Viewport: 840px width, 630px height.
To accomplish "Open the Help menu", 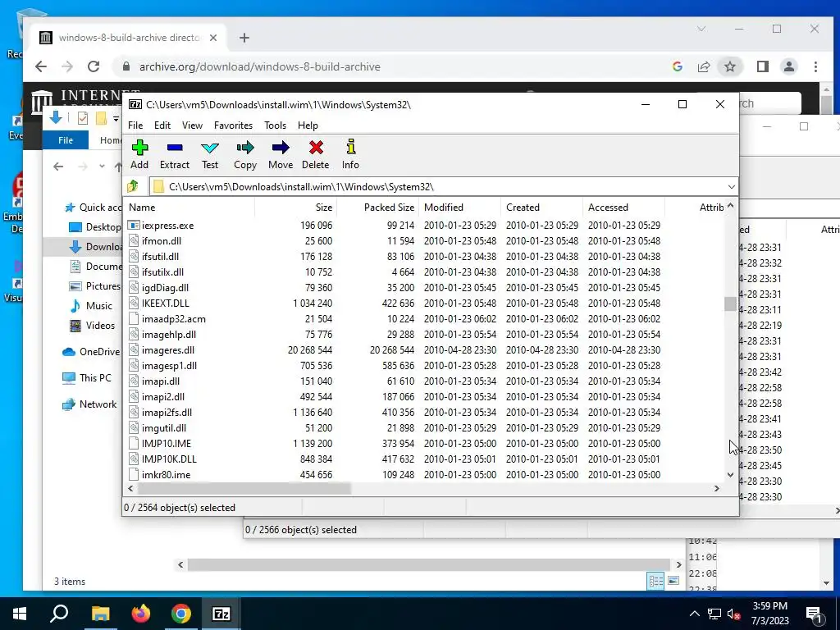I will pos(308,126).
